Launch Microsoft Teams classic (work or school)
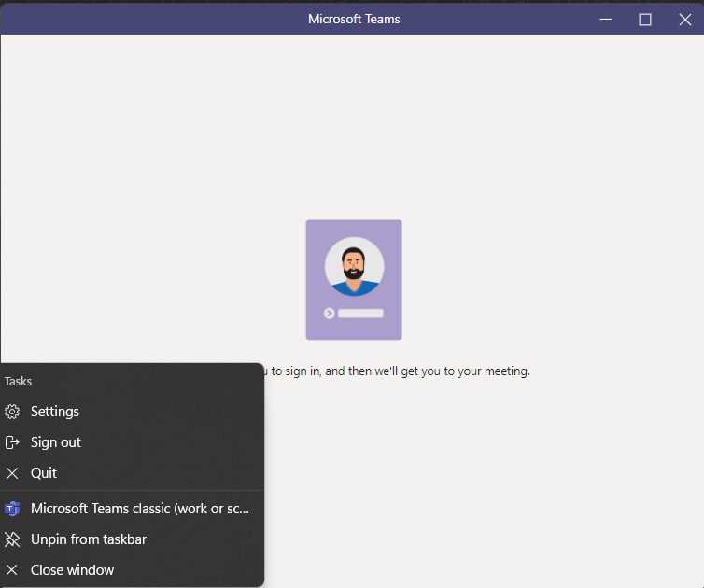Screen dimensions: 704x588 (x=132, y=509)
